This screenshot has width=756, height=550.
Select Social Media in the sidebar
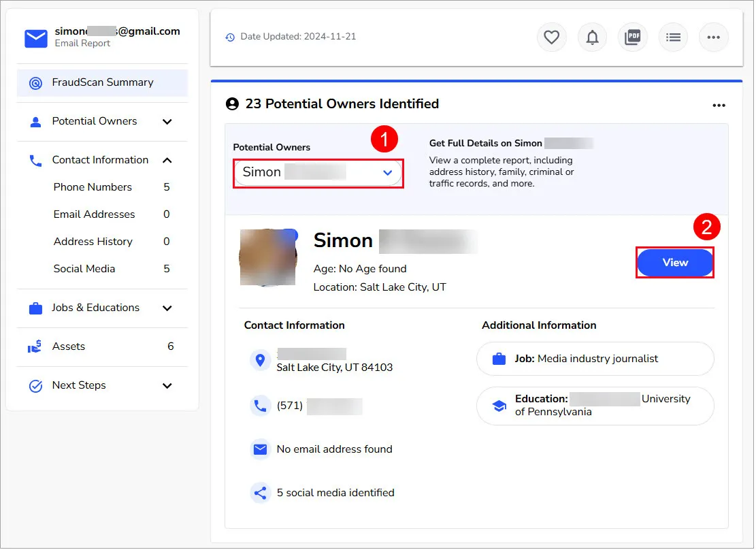click(84, 268)
